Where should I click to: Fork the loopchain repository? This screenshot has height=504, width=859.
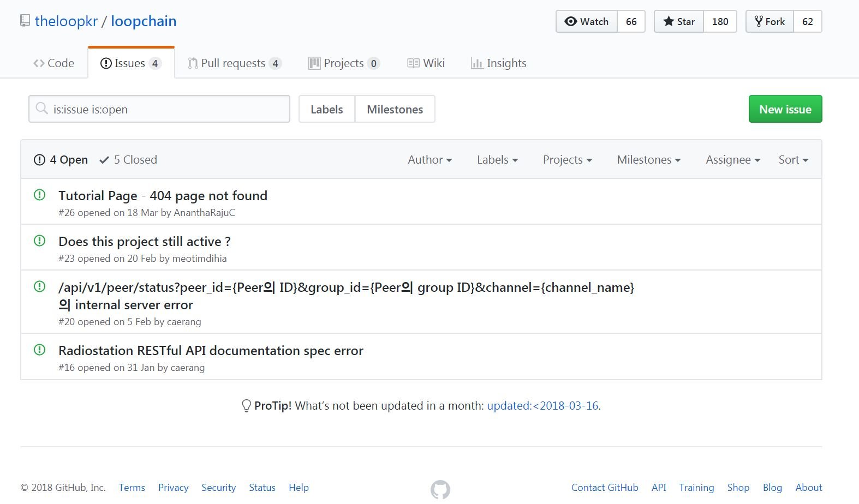pos(769,21)
